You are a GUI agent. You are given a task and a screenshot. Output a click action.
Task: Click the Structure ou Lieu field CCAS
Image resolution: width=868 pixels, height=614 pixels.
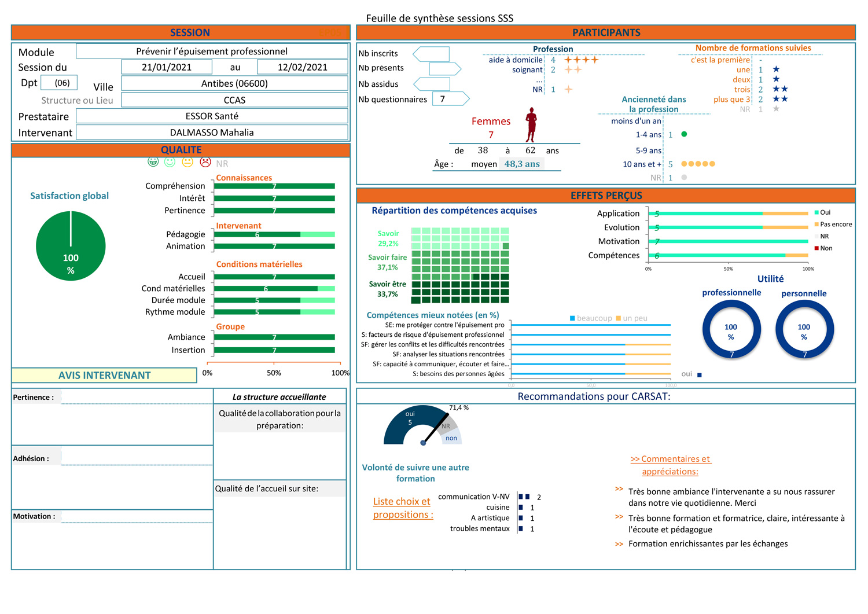[x=234, y=100]
